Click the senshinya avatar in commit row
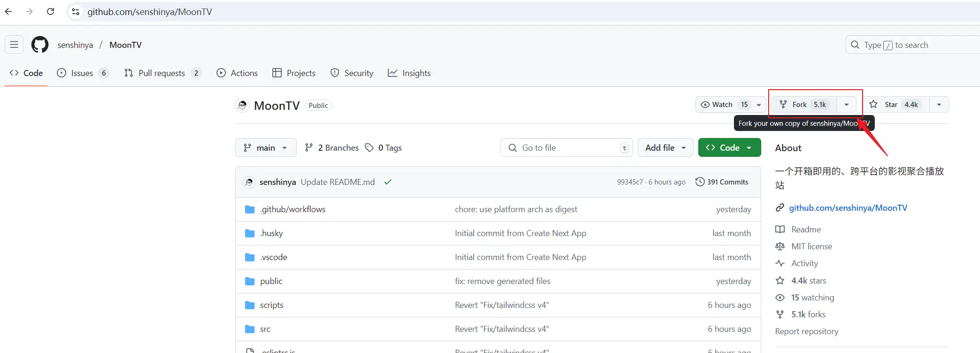 pos(249,182)
